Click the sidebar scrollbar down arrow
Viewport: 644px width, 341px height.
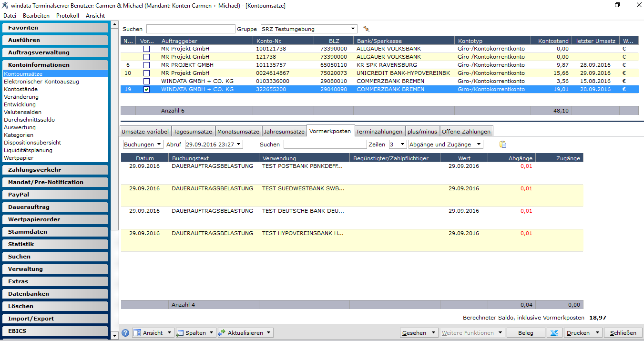coord(114,336)
